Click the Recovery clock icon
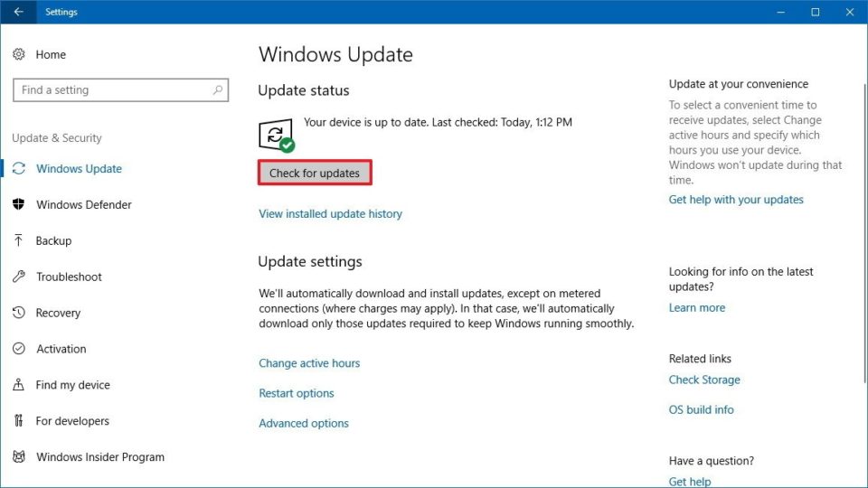 (19, 313)
